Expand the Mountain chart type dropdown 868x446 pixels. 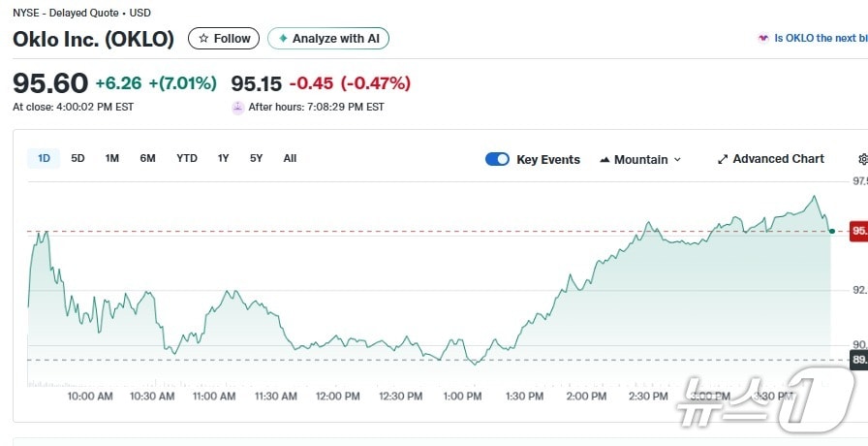point(640,159)
